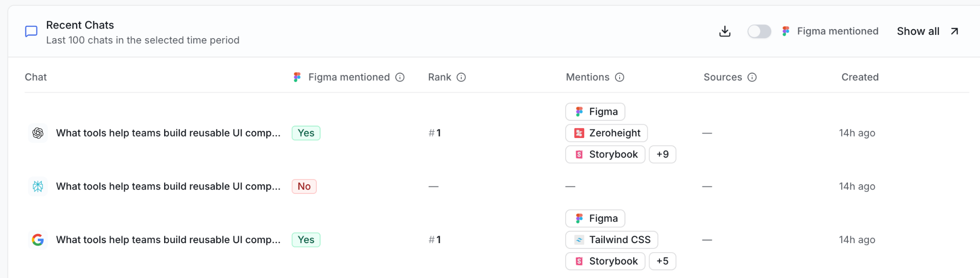980x278 pixels.
Task: Download the recent chats list
Action: [725, 32]
